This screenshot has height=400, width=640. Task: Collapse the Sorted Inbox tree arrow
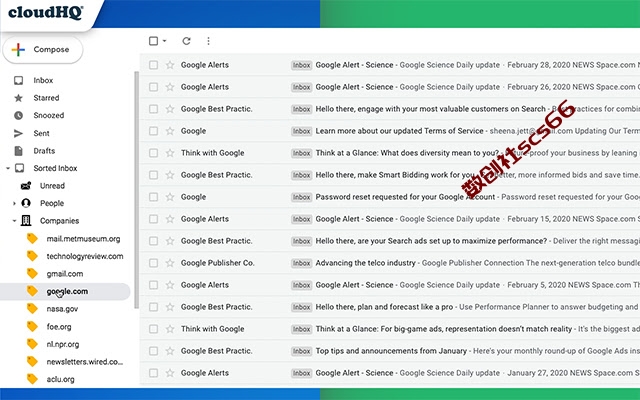8,168
